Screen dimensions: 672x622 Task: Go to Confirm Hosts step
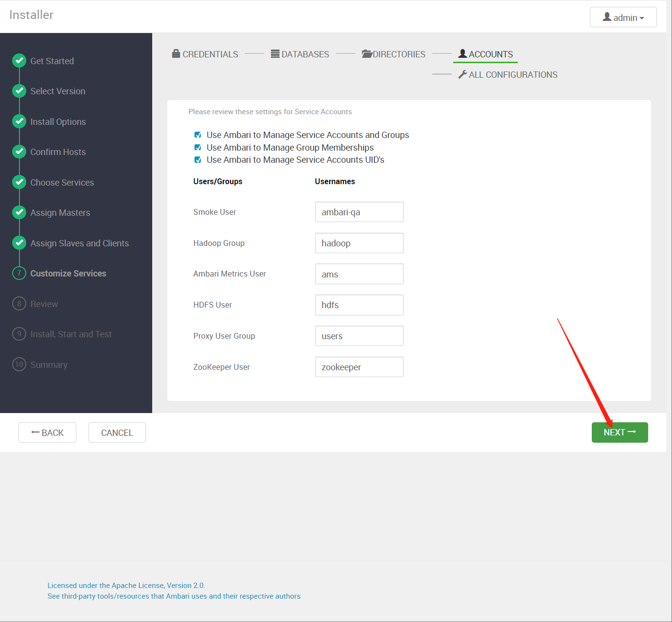click(58, 152)
